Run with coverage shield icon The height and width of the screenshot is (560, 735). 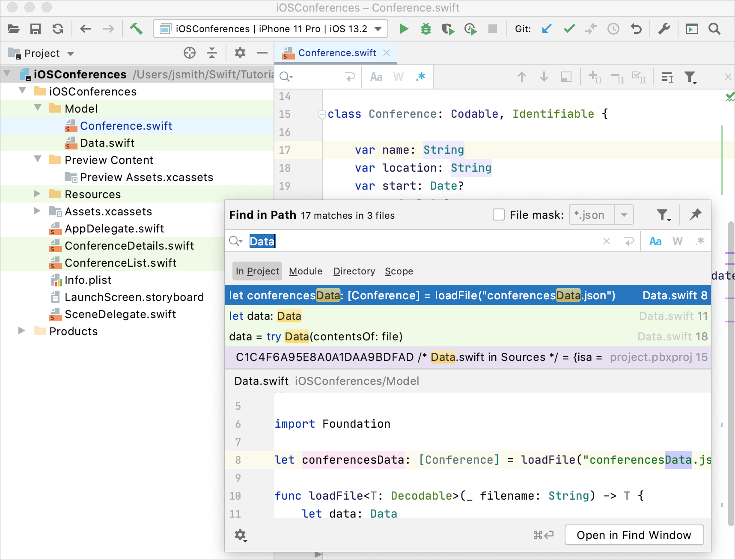tap(448, 29)
